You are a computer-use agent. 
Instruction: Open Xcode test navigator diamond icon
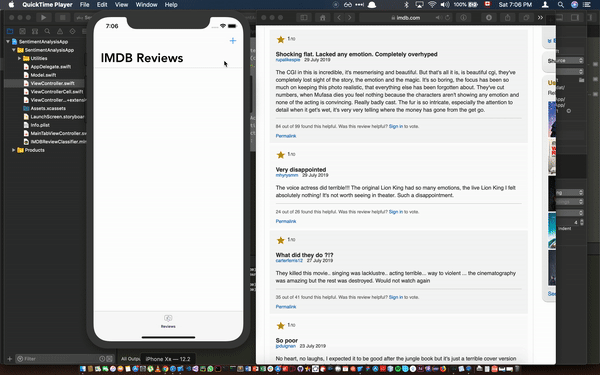pyautogui.click(x=72, y=31)
